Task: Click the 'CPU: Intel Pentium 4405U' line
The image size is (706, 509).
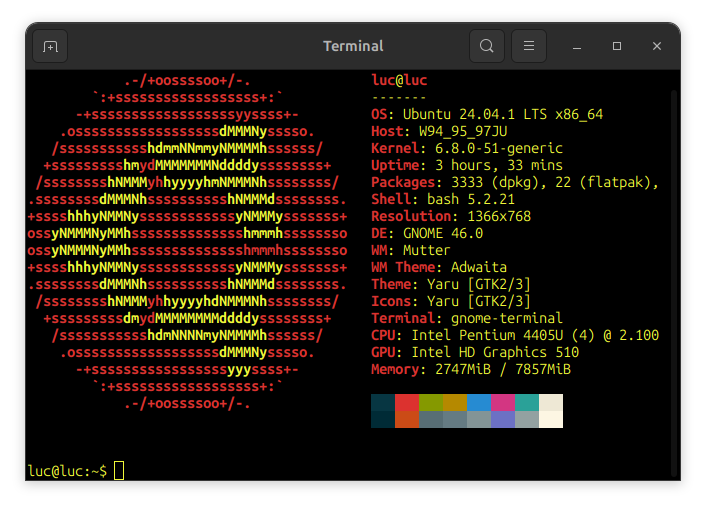Action: (x=515, y=336)
